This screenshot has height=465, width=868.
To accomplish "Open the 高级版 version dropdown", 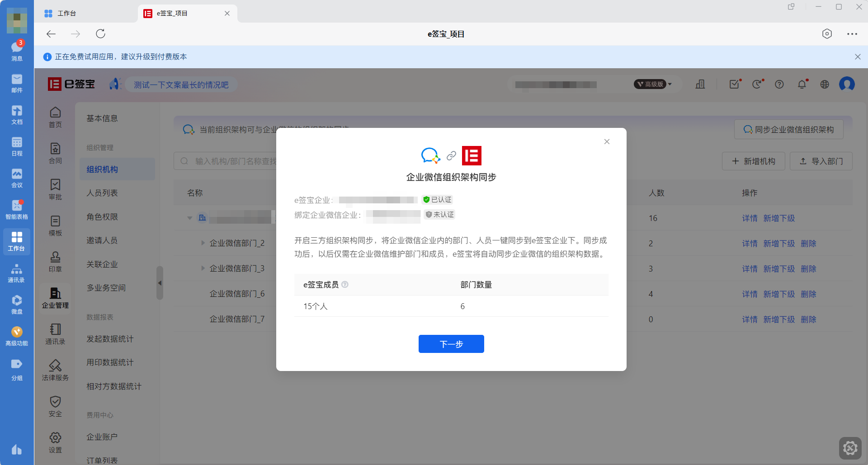I will pos(653,85).
